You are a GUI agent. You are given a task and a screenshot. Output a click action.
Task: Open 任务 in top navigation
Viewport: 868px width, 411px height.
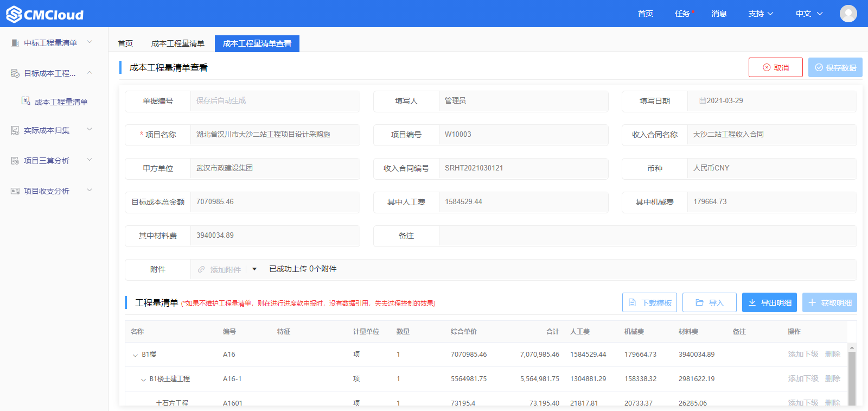[x=682, y=14]
